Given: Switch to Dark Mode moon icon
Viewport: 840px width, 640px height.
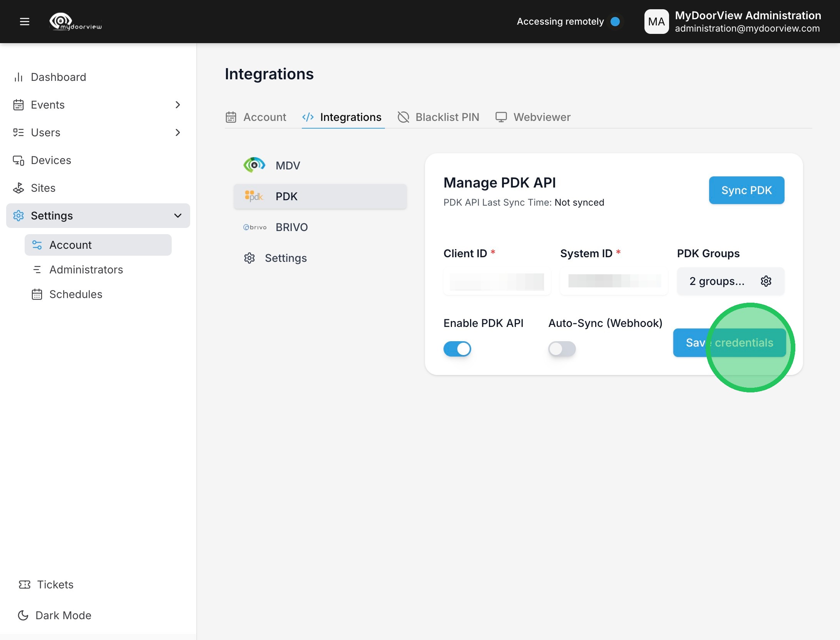Looking at the screenshot, I should [23, 615].
